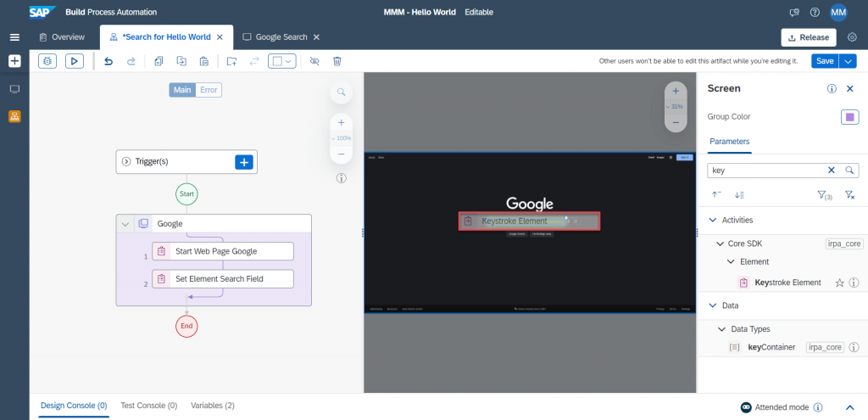Viewport: 868px width, 420px height.
Task: Open the selection mode dropdown in toolbar
Action: [x=282, y=61]
